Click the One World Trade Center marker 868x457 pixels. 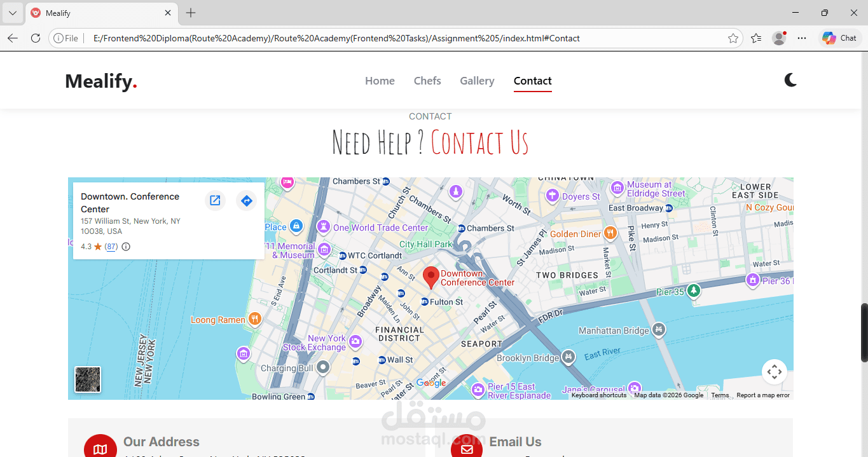click(324, 227)
